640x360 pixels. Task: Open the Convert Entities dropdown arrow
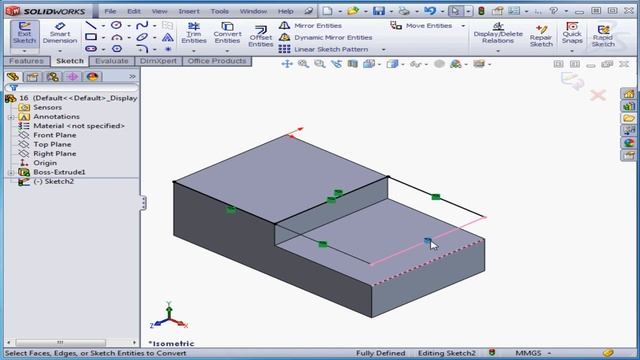coord(227,51)
